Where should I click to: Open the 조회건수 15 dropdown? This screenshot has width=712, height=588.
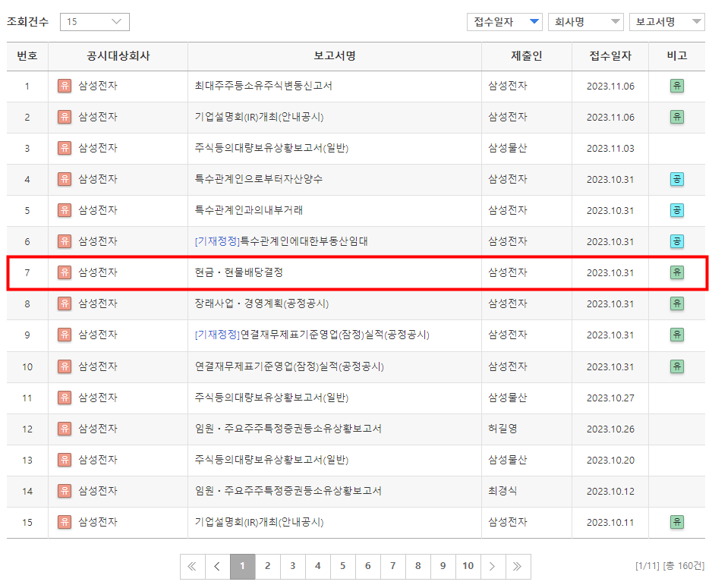pos(94,22)
